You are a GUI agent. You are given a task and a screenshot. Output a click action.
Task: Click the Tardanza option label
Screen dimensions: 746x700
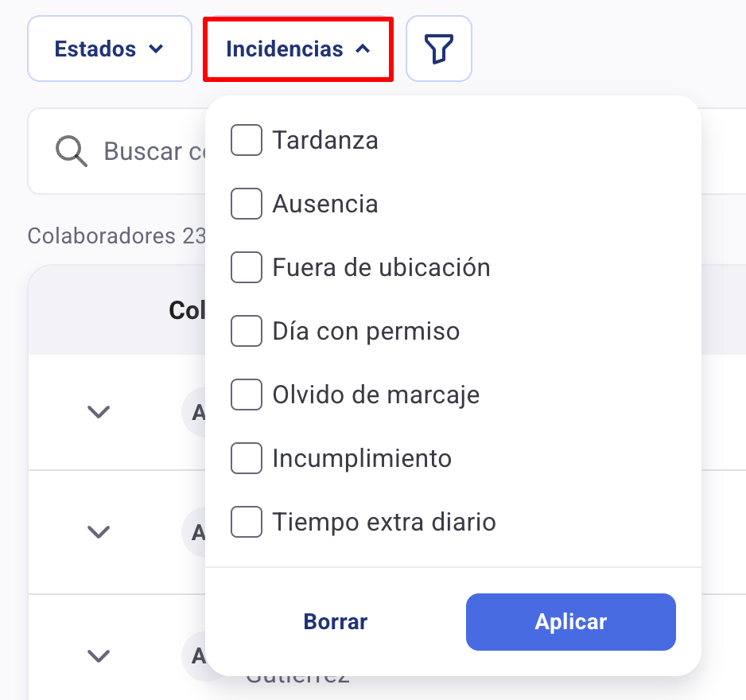tap(325, 141)
